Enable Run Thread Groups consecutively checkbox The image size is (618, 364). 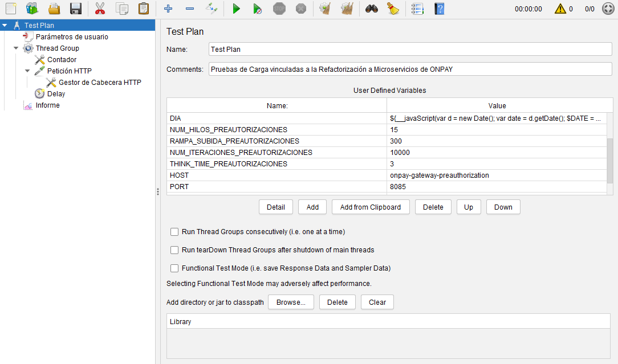click(x=174, y=232)
